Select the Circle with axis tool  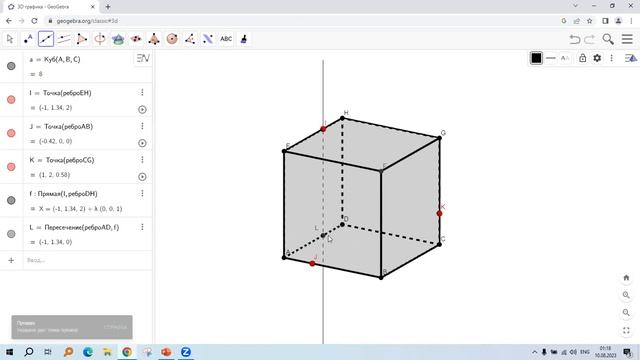100,39
